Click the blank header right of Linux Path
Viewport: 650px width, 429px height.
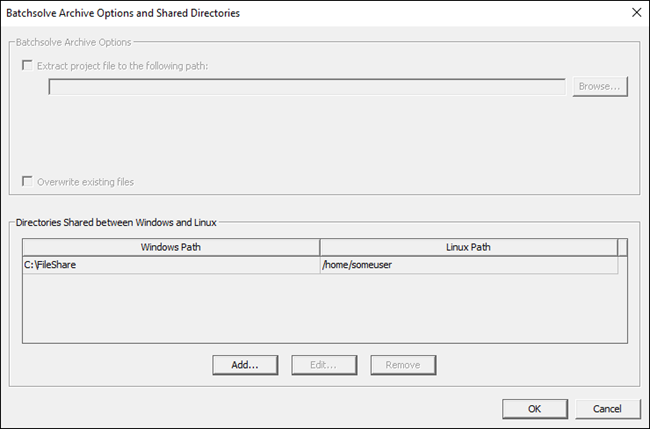(623, 247)
